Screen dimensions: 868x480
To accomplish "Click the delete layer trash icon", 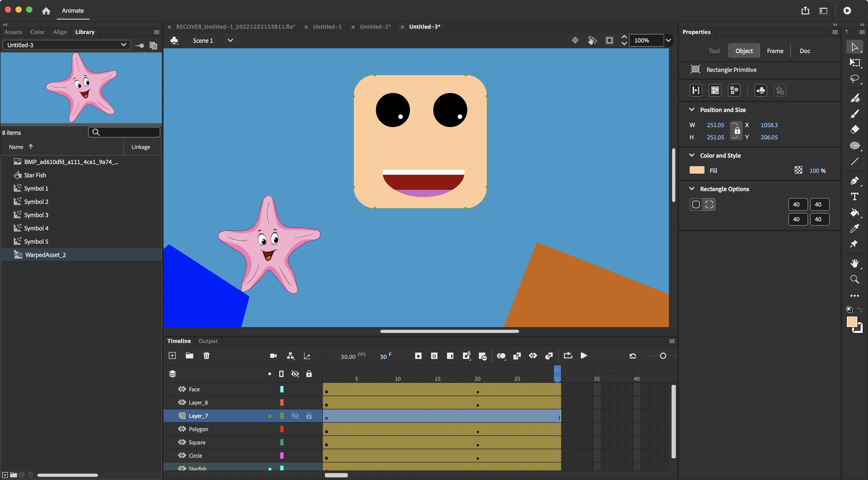I will coord(207,355).
